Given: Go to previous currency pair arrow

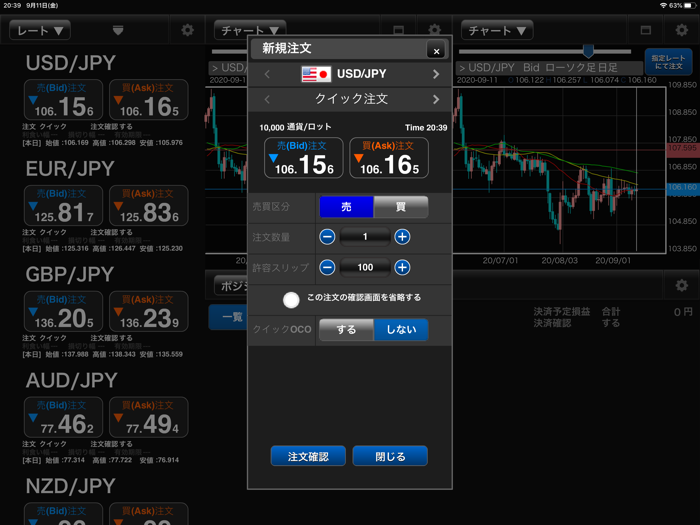Looking at the screenshot, I should click(x=267, y=74).
